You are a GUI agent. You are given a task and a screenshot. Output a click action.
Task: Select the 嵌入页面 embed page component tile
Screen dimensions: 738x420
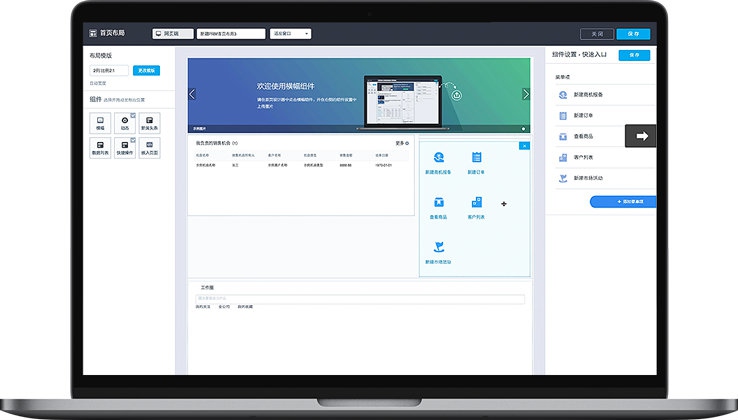pos(149,148)
